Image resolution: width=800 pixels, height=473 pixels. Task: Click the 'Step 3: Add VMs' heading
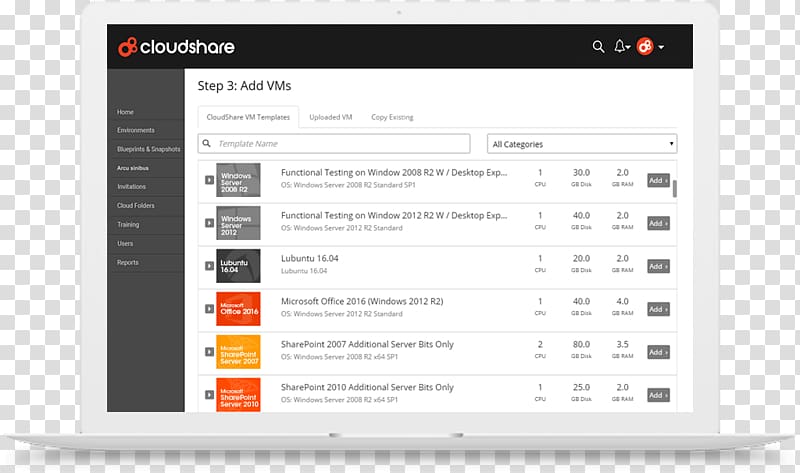244,86
